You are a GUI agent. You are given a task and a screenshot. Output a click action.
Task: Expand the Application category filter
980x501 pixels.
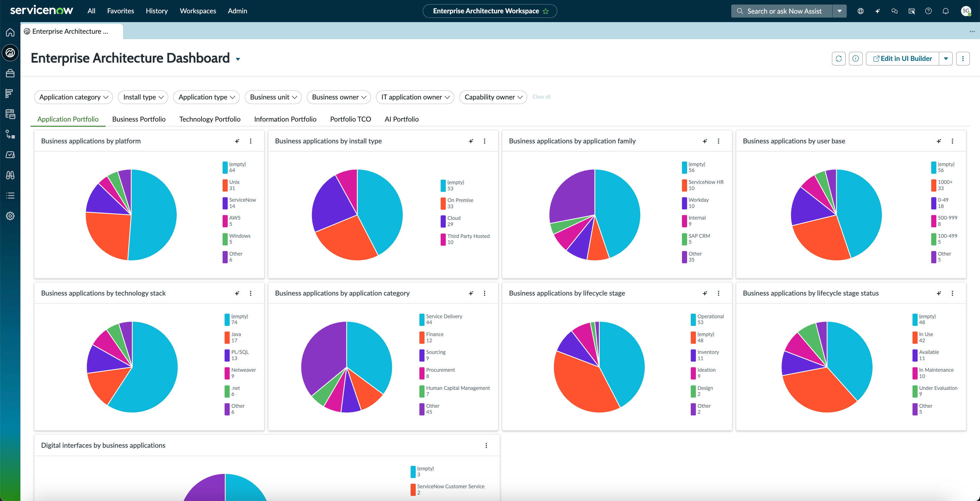tap(73, 97)
